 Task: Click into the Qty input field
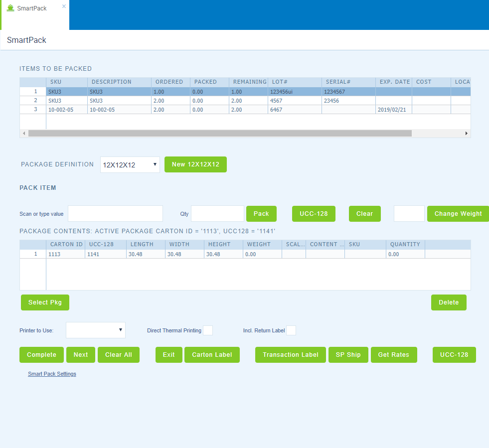point(217,213)
